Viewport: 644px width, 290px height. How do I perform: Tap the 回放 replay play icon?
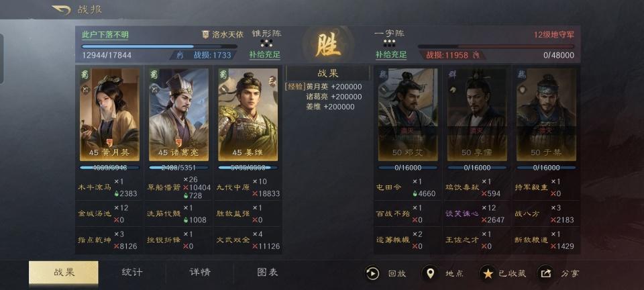(x=372, y=273)
